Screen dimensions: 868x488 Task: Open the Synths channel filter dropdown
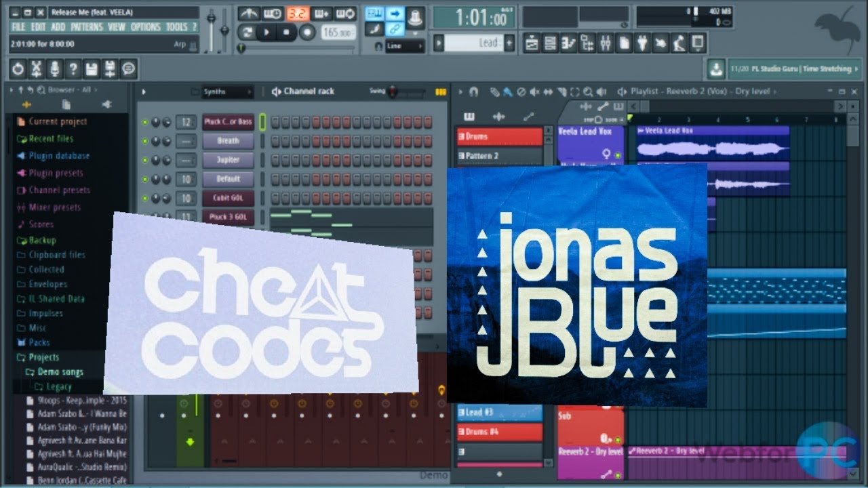[227, 91]
